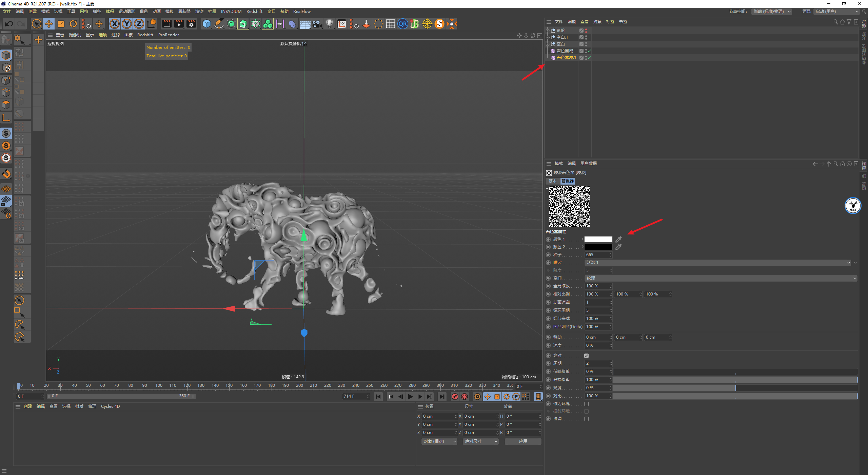This screenshot has width=868, height=475.
Task: Open the 空间 dropdown showing 纹理
Action: [720, 278]
